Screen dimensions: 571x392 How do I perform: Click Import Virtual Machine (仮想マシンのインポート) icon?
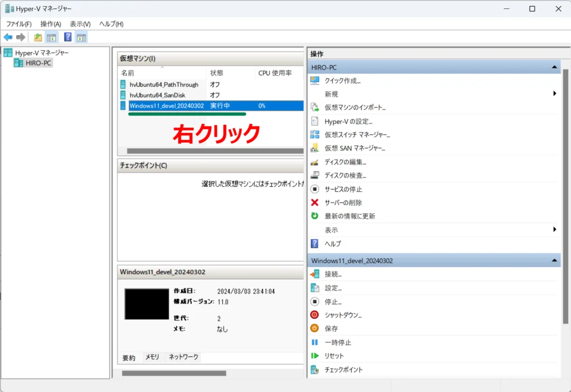click(x=314, y=108)
